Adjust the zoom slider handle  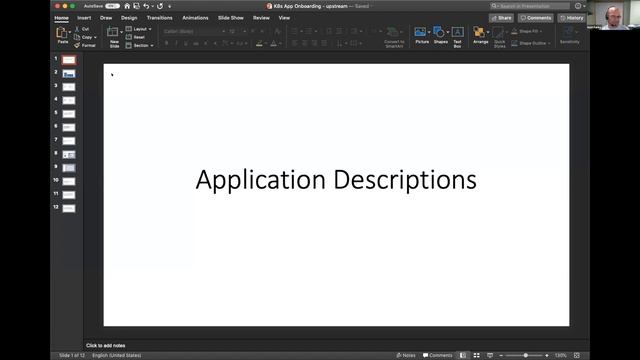(526, 356)
